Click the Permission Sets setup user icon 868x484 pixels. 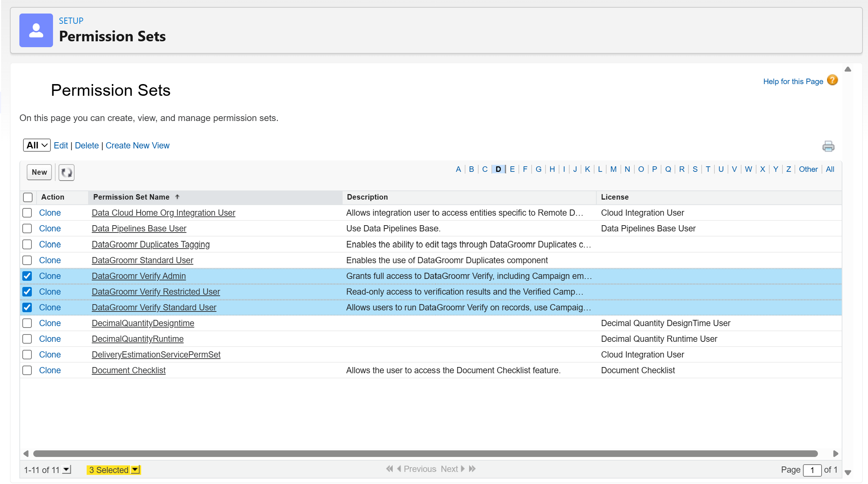36,30
